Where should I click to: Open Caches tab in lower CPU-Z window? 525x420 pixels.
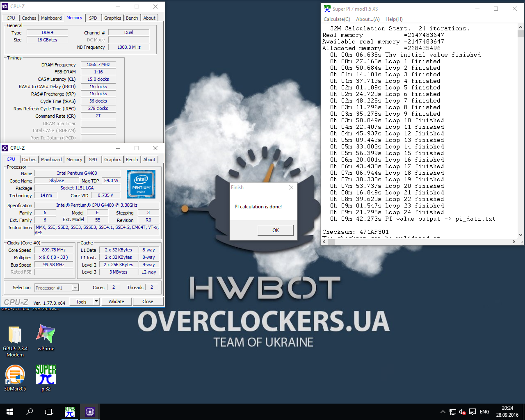(x=29, y=160)
